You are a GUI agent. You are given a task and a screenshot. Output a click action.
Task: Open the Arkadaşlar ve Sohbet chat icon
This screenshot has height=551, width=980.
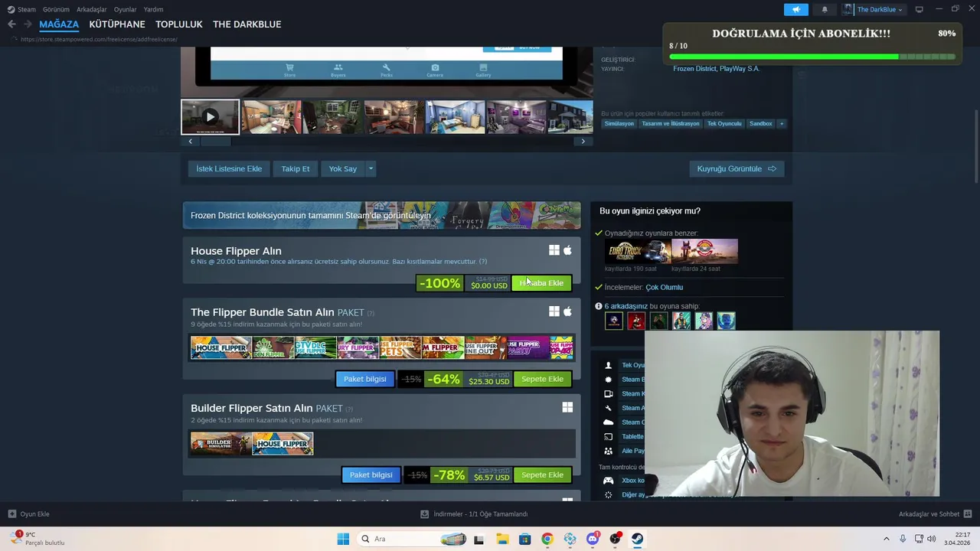(x=968, y=514)
